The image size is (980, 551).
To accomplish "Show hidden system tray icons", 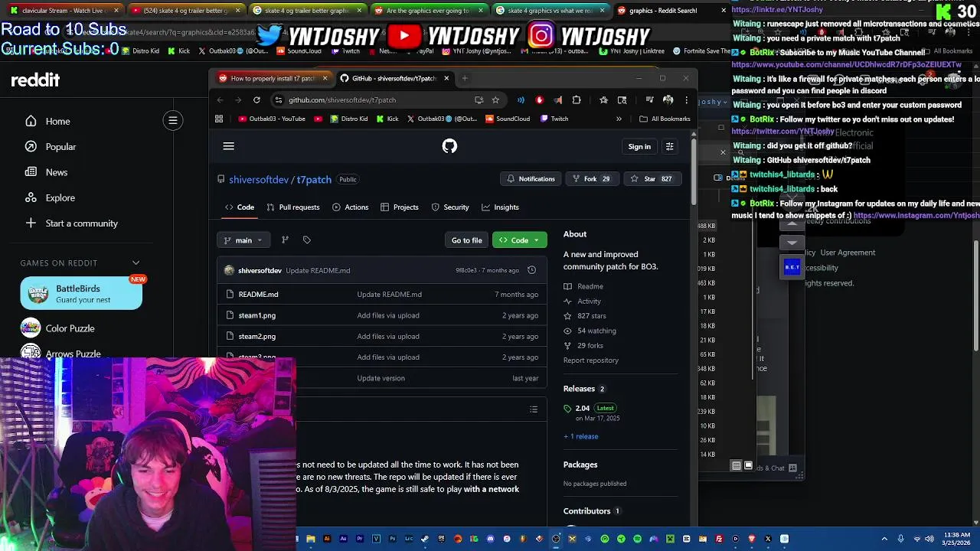I will [884, 539].
